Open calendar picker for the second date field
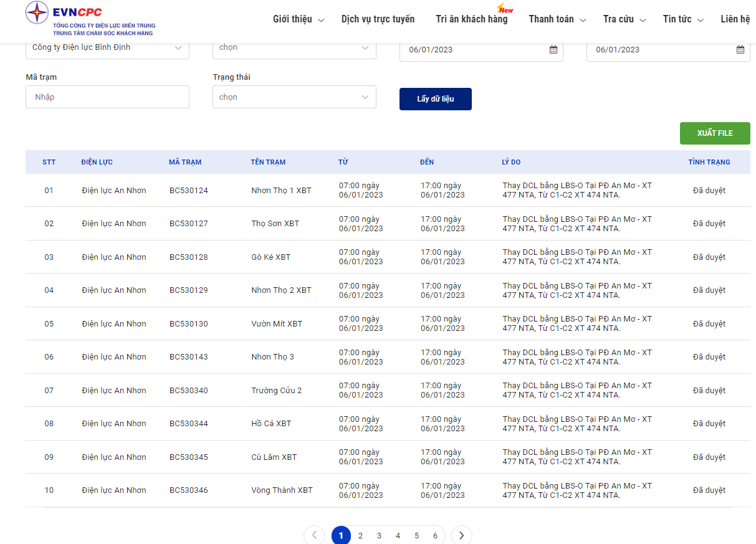Viewport: 756px width, 544px height. click(x=740, y=50)
